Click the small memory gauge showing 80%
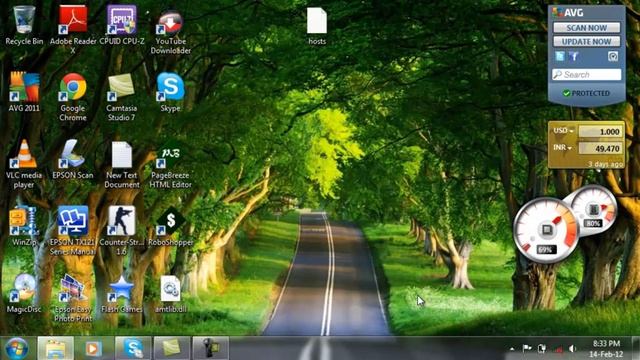 [x=593, y=210]
